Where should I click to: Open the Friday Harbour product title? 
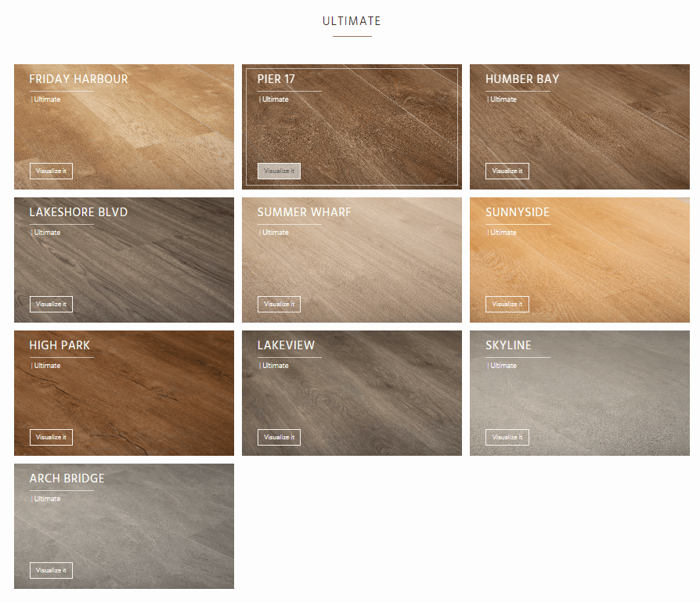coord(78,79)
